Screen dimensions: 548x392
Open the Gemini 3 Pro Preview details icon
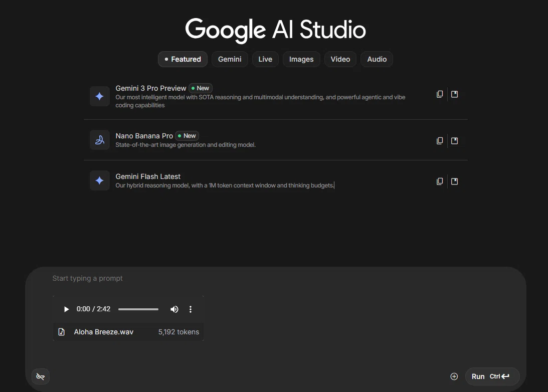[454, 94]
